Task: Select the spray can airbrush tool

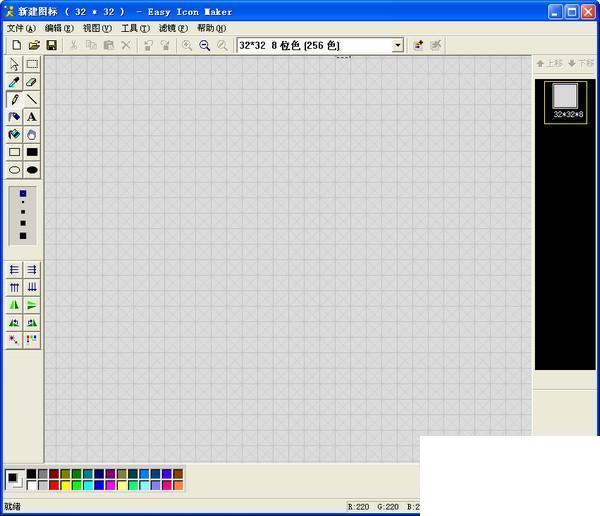Action: click(15, 117)
